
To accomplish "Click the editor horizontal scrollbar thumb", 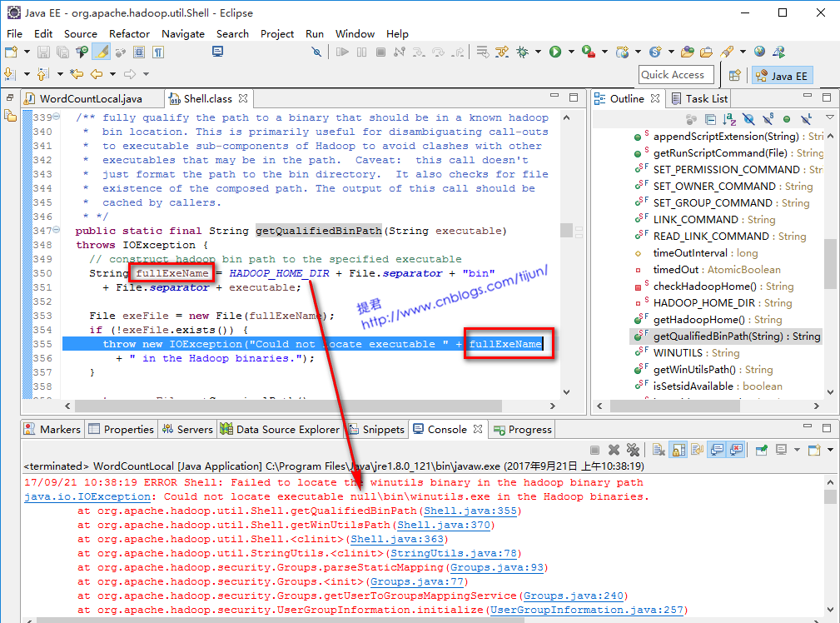I will [x=288, y=406].
